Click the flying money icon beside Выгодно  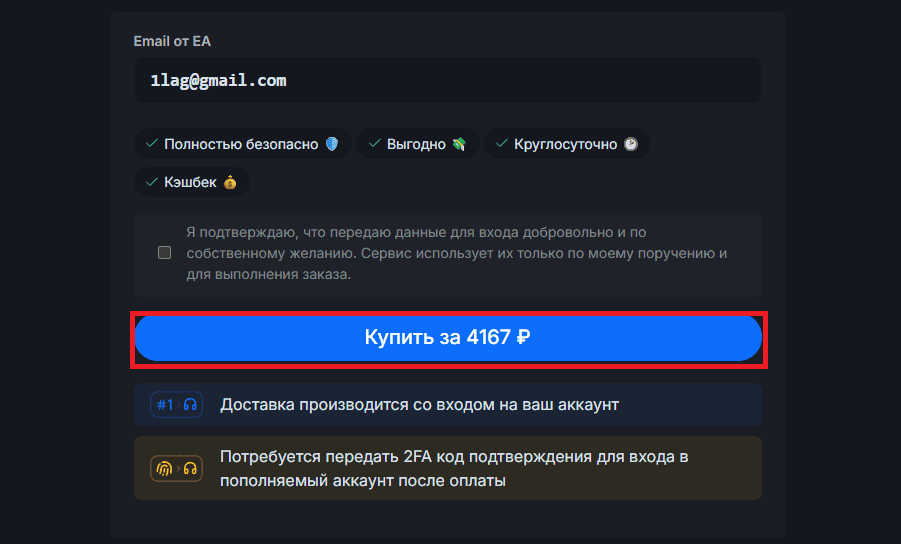[458, 144]
